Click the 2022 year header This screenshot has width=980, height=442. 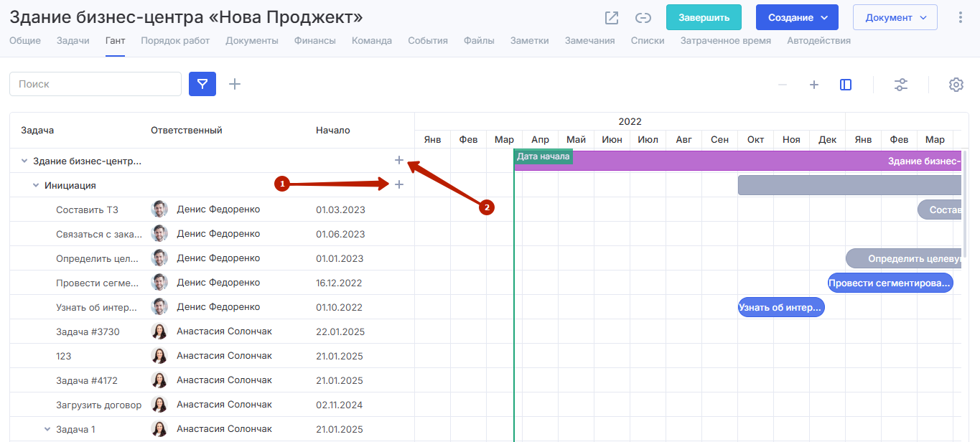(x=630, y=121)
